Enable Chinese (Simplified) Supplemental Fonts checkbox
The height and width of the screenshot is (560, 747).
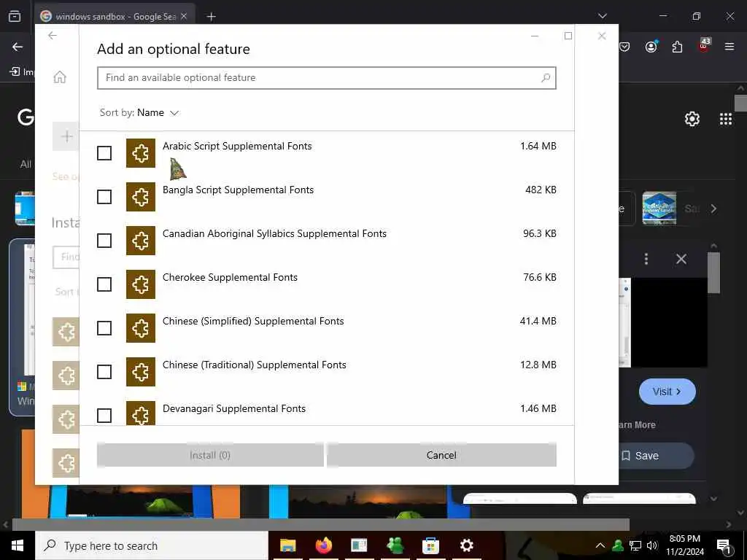104,328
